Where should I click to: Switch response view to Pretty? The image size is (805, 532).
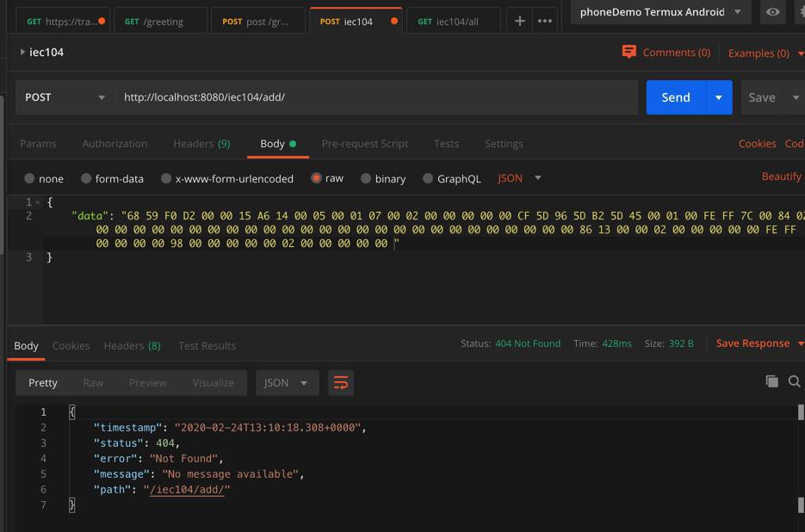(x=42, y=383)
